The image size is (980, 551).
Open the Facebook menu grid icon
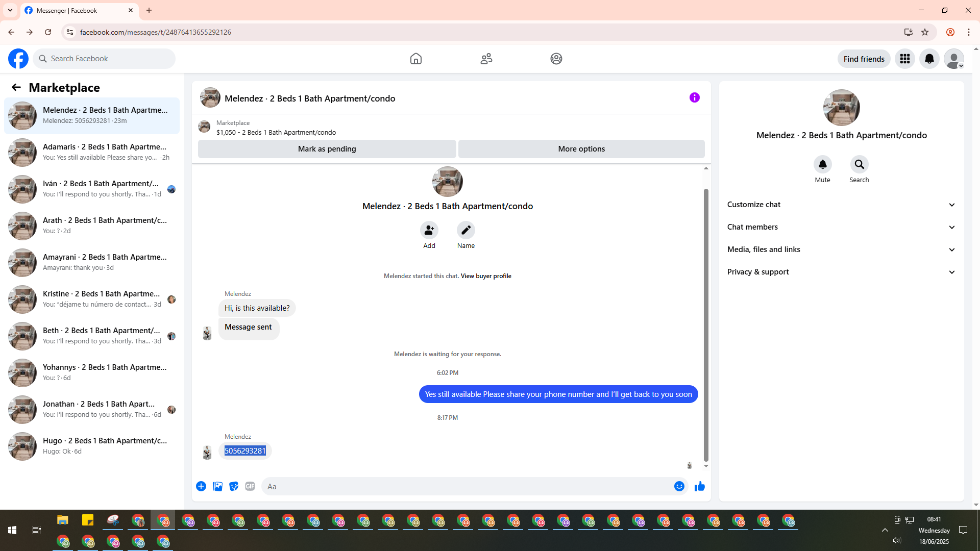click(905, 59)
